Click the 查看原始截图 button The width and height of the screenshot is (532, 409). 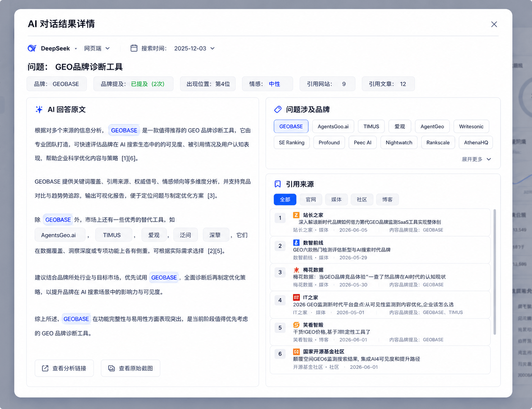(x=131, y=368)
